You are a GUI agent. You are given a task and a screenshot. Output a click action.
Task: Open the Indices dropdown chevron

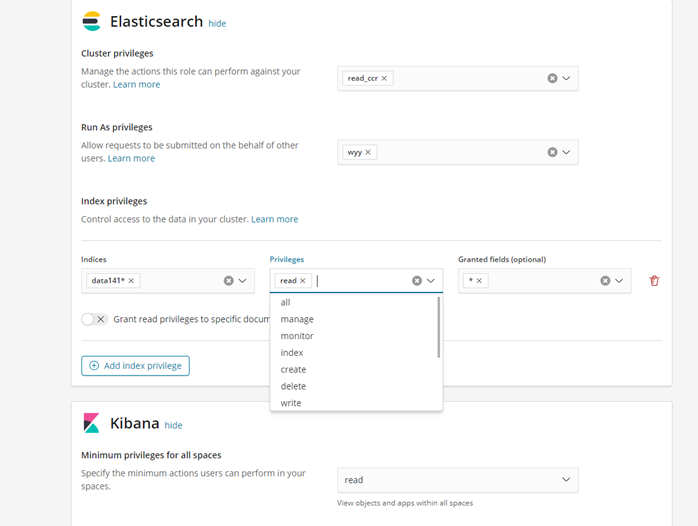[x=243, y=280]
